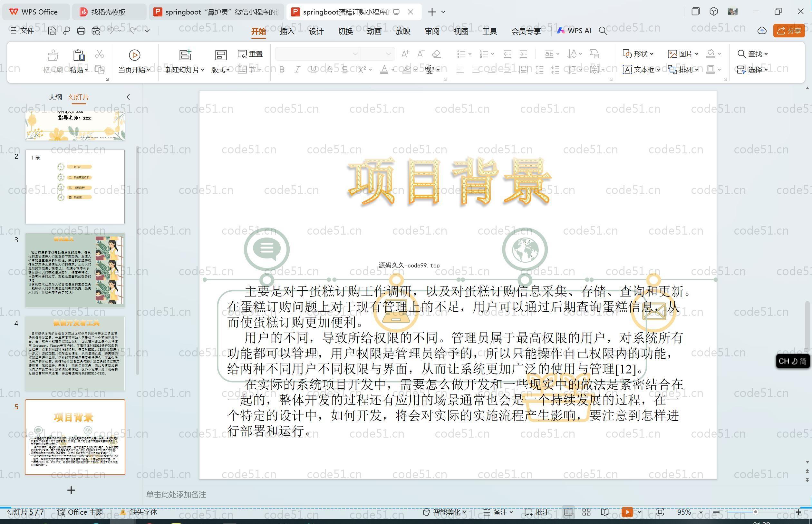Open Print Preview from quick access toolbar
The width and height of the screenshot is (812, 524).
click(96, 31)
